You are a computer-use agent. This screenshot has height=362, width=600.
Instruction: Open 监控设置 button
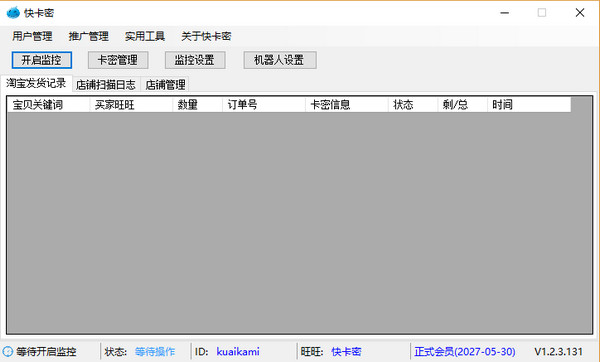pos(195,60)
